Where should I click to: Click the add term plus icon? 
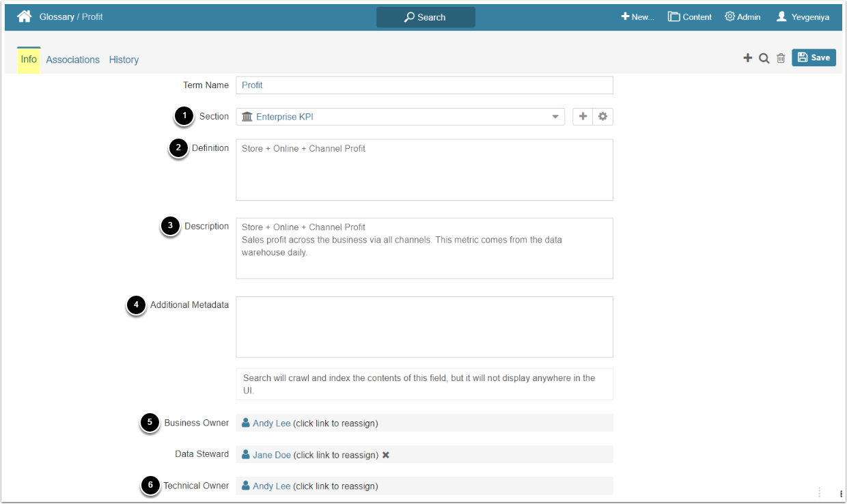pos(748,58)
